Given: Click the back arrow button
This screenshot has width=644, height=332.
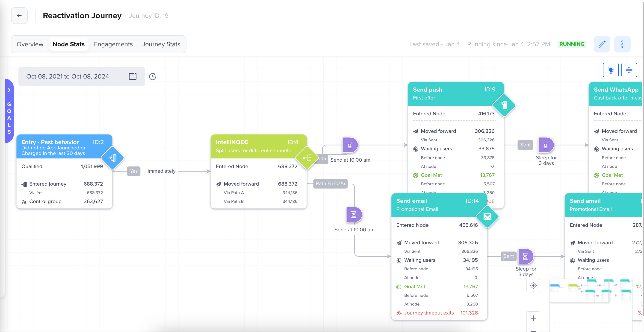Looking at the screenshot, I should pyautogui.click(x=19, y=15).
